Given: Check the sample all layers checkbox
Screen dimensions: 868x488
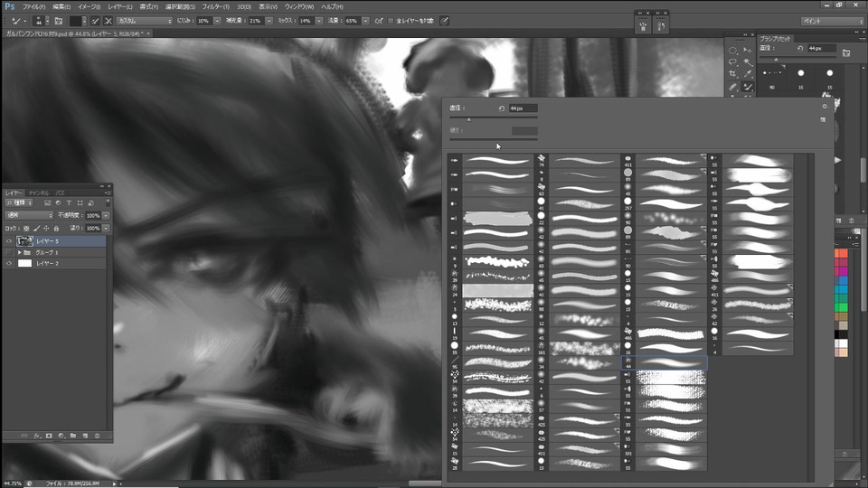Looking at the screenshot, I should [391, 21].
